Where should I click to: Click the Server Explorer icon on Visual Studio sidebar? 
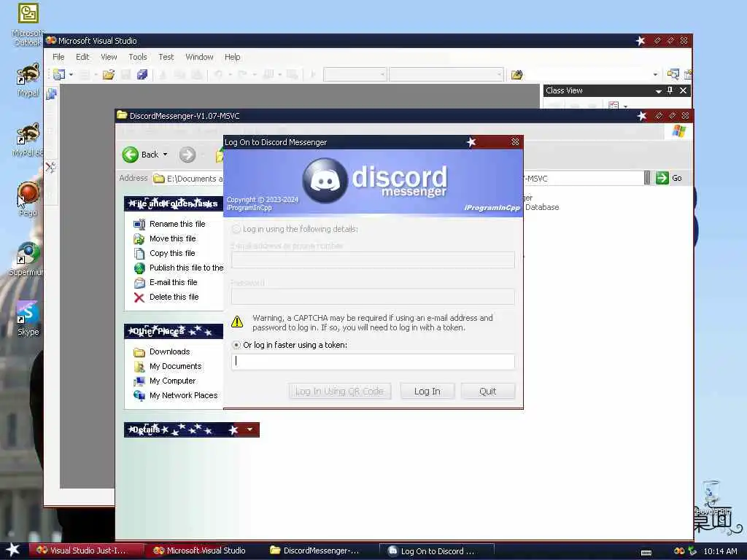(x=51, y=94)
